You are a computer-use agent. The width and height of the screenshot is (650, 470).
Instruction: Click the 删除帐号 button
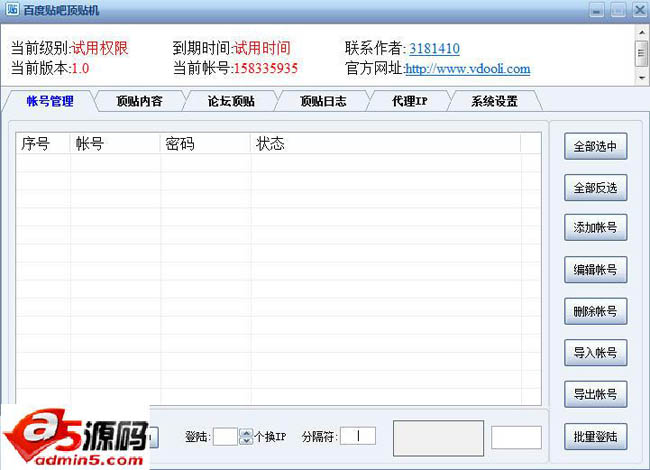click(x=595, y=311)
